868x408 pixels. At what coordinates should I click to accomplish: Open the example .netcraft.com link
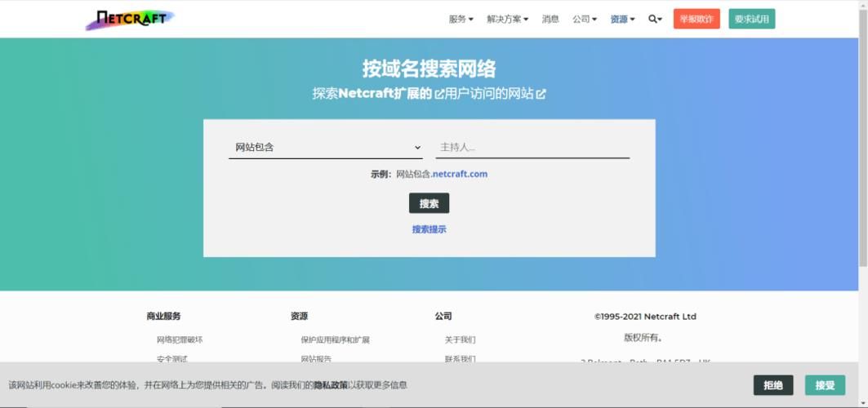[460, 174]
